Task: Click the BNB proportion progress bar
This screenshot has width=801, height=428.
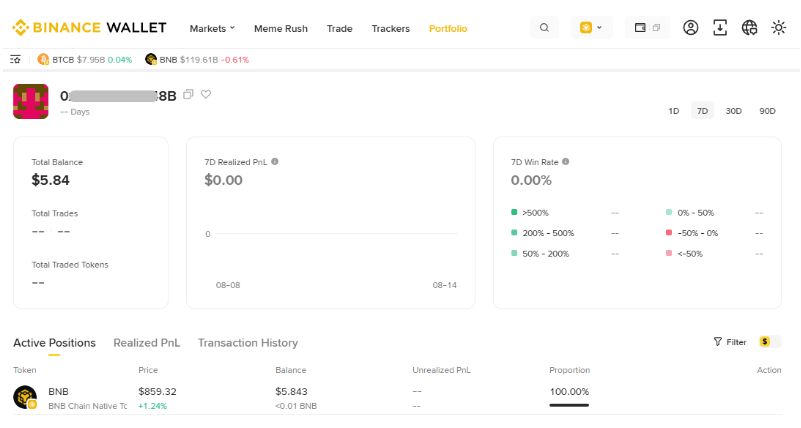Action: [569, 405]
